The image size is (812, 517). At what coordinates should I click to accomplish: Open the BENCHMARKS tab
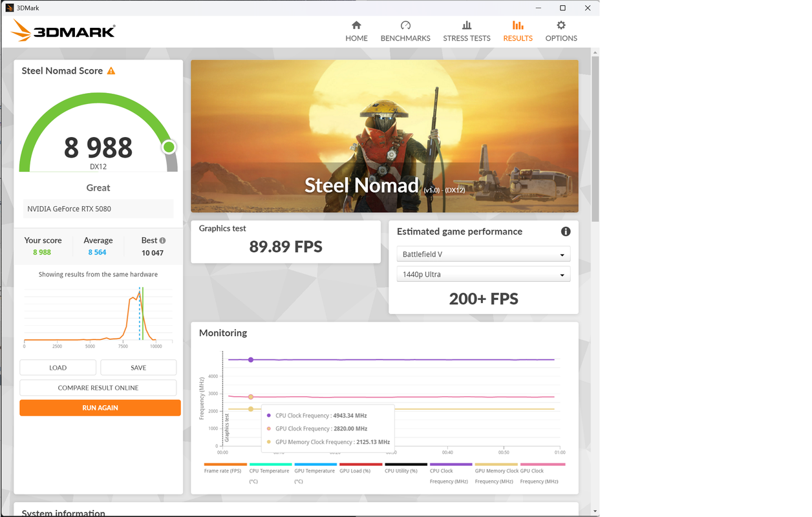click(405, 31)
